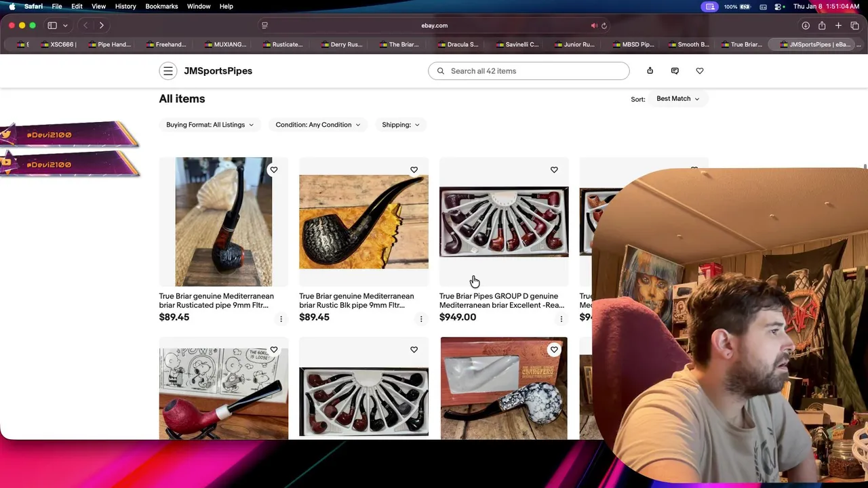Open the Chargers marble pipe photo

point(504,388)
